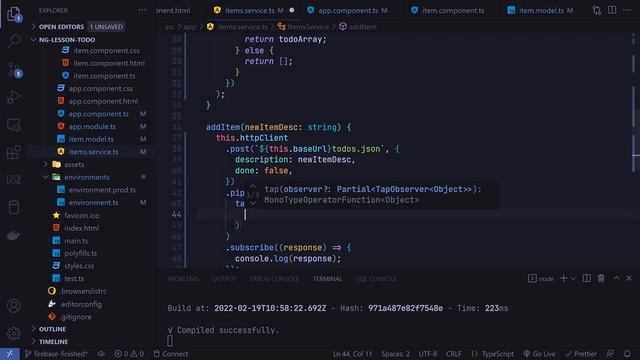Expand the Outline section

pyautogui.click(x=52, y=329)
